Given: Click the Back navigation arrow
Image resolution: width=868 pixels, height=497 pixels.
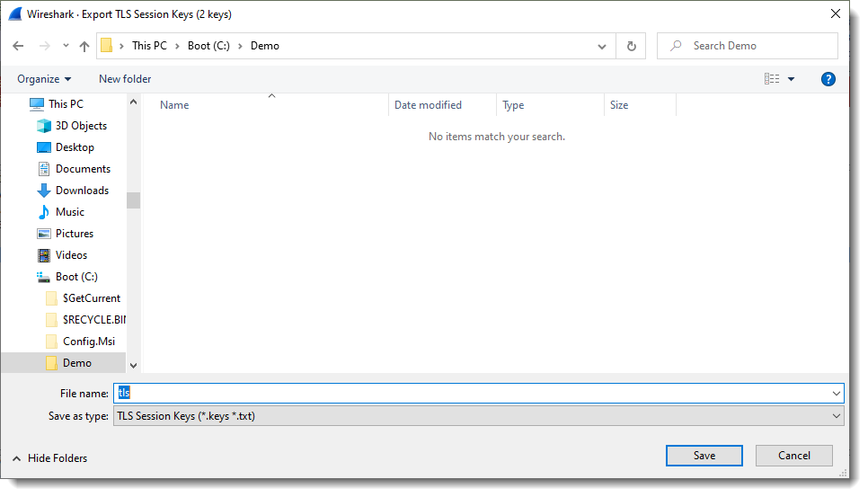Looking at the screenshot, I should pos(19,46).
